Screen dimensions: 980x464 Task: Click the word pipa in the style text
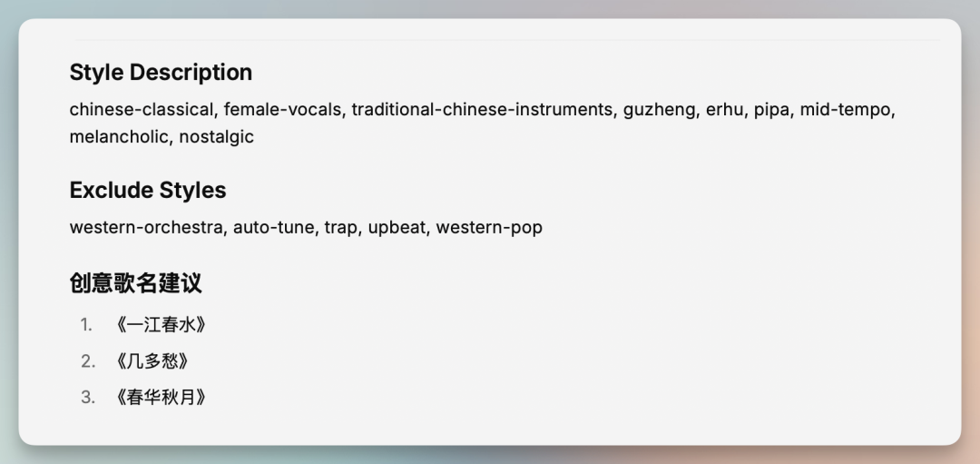[x=771, y=110]
